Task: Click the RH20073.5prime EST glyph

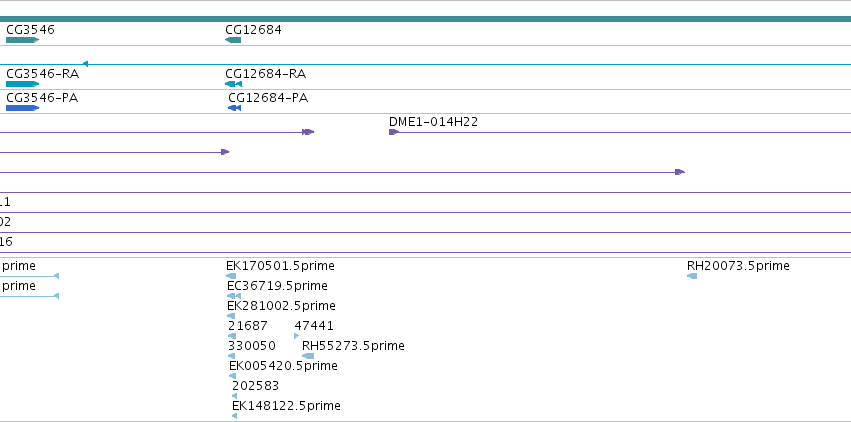Action: (692, 276)
